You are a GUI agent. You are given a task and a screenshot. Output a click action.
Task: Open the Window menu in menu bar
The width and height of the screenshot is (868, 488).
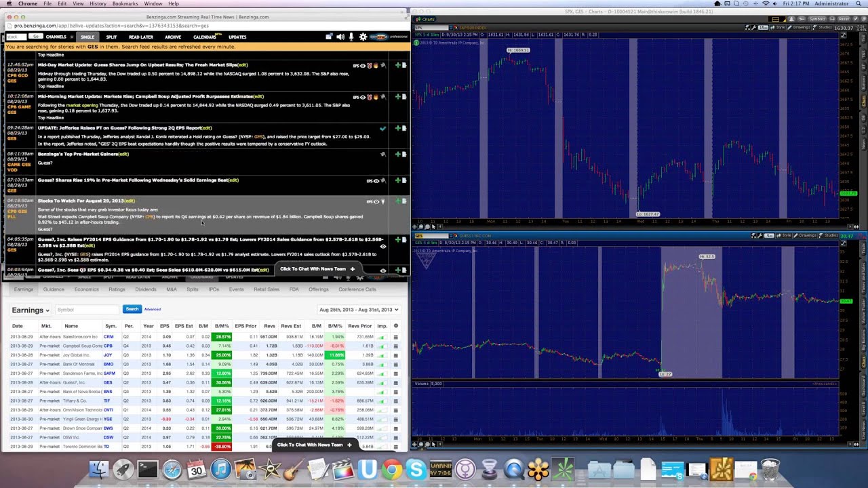(153, 3)
